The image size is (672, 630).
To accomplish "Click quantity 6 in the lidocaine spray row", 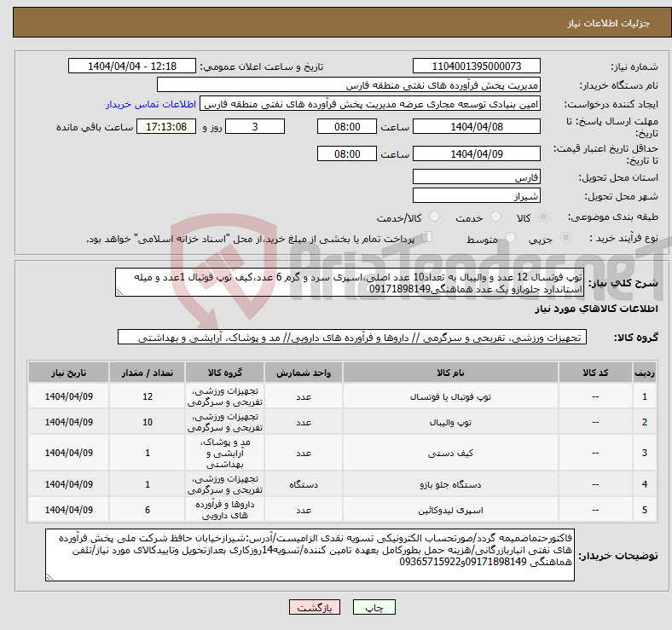I will 148,510.
